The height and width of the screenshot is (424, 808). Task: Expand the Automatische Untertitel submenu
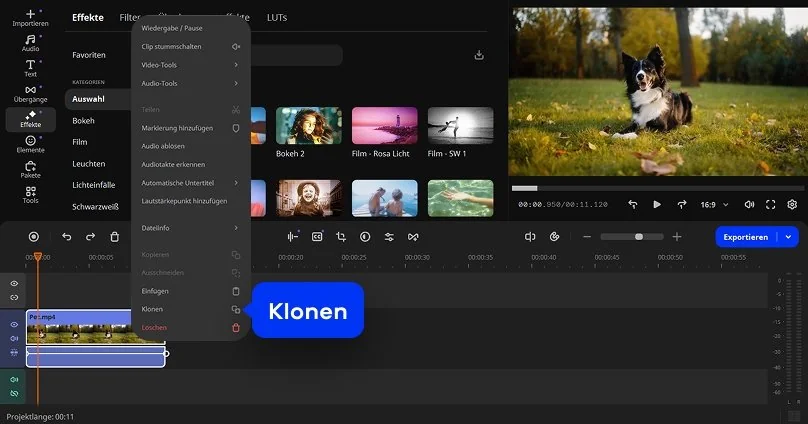(x=188, y=183)
